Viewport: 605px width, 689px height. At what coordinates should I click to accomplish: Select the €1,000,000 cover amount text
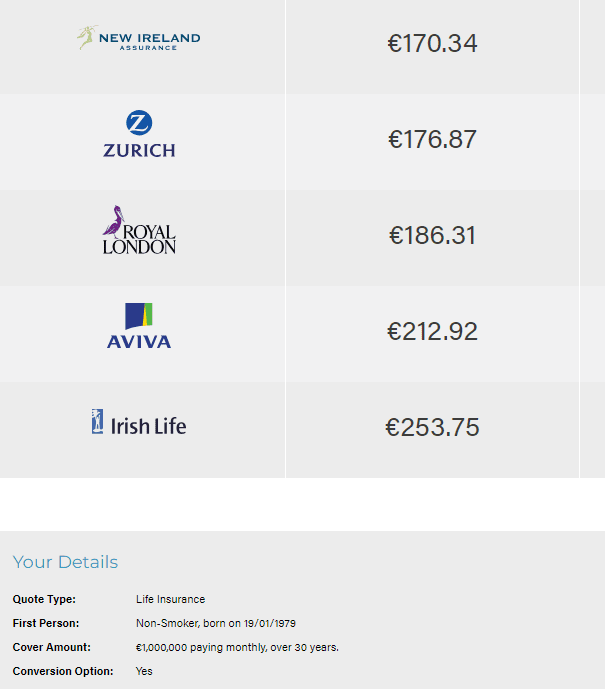237,647
